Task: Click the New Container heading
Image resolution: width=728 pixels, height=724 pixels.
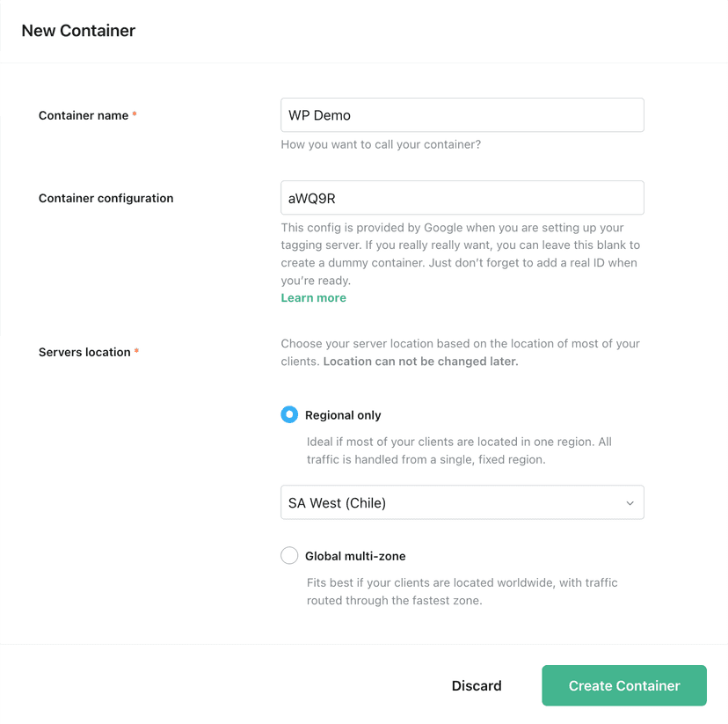Action: [x=78, y=30]
